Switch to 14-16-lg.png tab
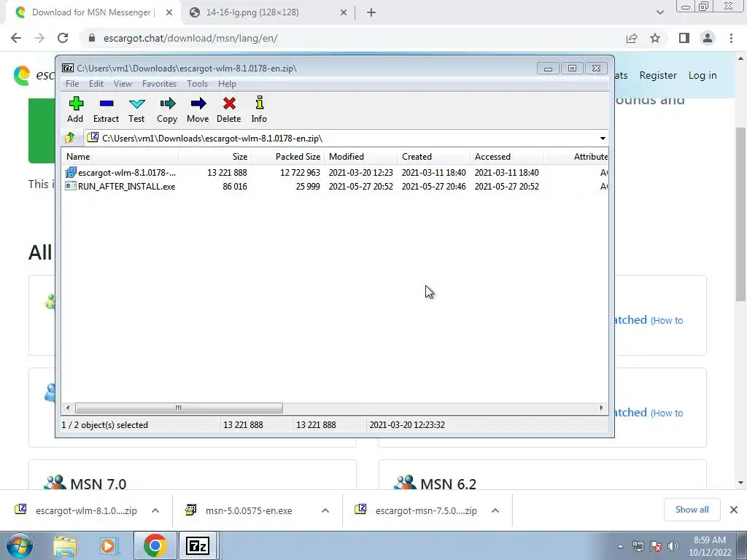 268,12
